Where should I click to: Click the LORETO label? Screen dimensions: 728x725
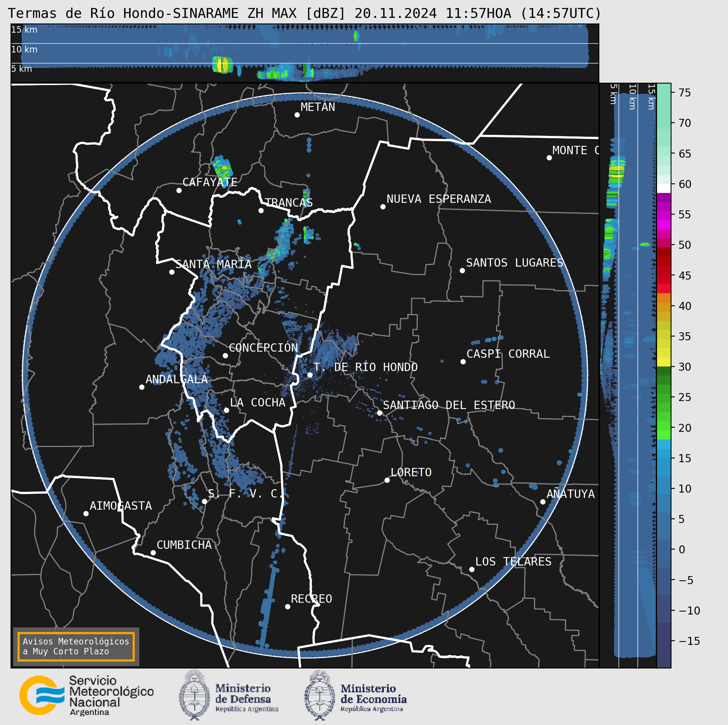[x=411, y=472]
